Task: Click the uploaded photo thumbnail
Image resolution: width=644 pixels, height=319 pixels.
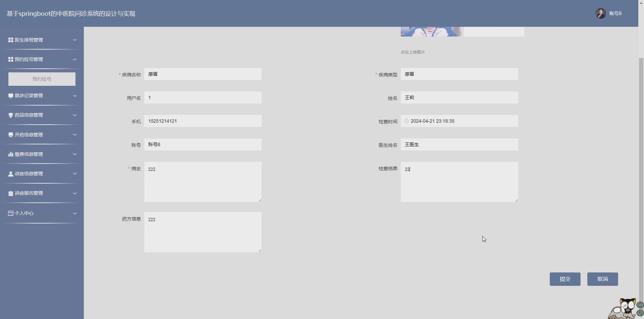Action: click(431, 31)
